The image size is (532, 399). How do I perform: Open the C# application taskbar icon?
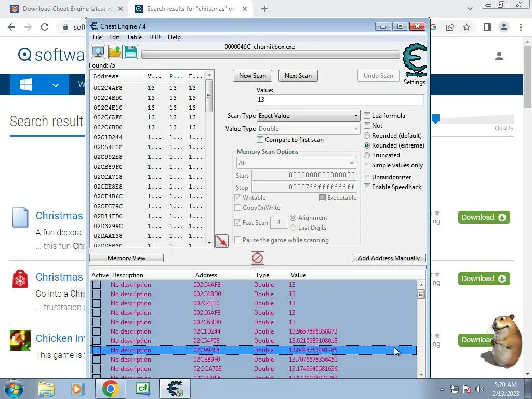click(x=143, y=389)
